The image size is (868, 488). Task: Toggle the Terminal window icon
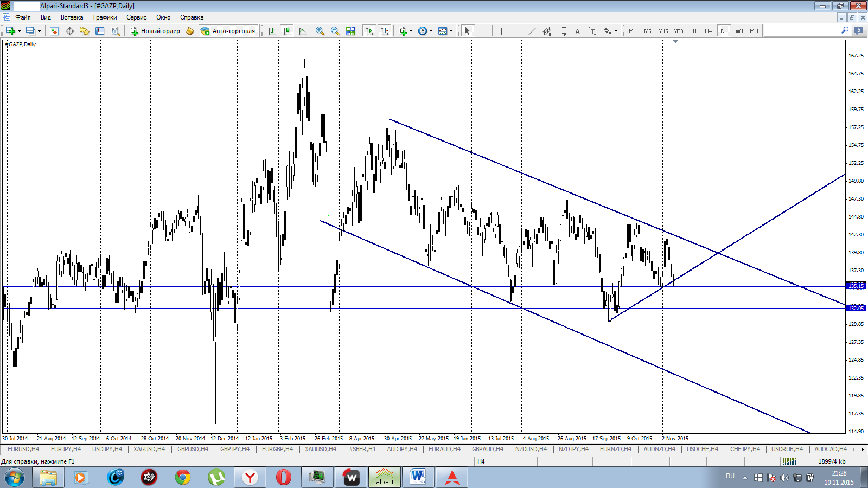point(100,31)
